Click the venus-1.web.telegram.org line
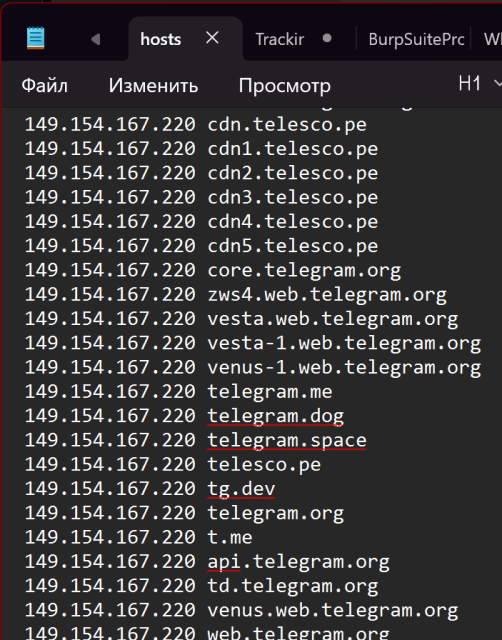The image size is (502, 640). pyautogui.click(x=253, y=367)
